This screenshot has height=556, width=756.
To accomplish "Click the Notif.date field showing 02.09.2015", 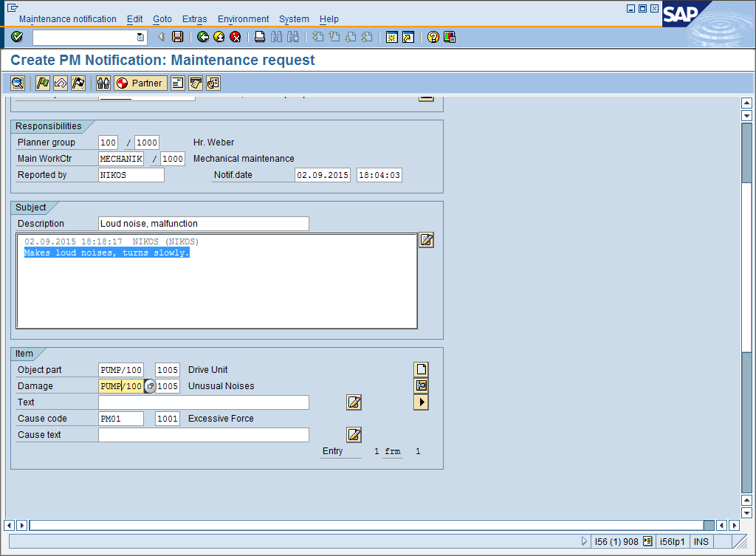I will (x=323, y=175).
